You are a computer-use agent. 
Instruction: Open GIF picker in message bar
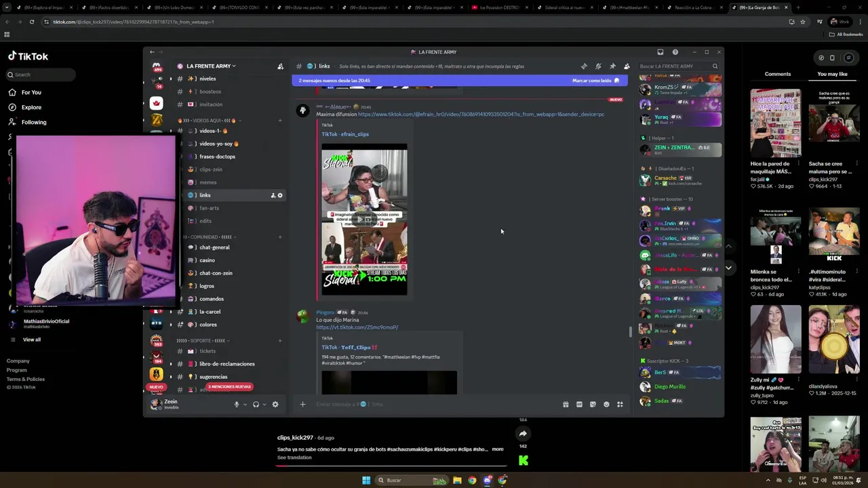[x=579, y=405]
